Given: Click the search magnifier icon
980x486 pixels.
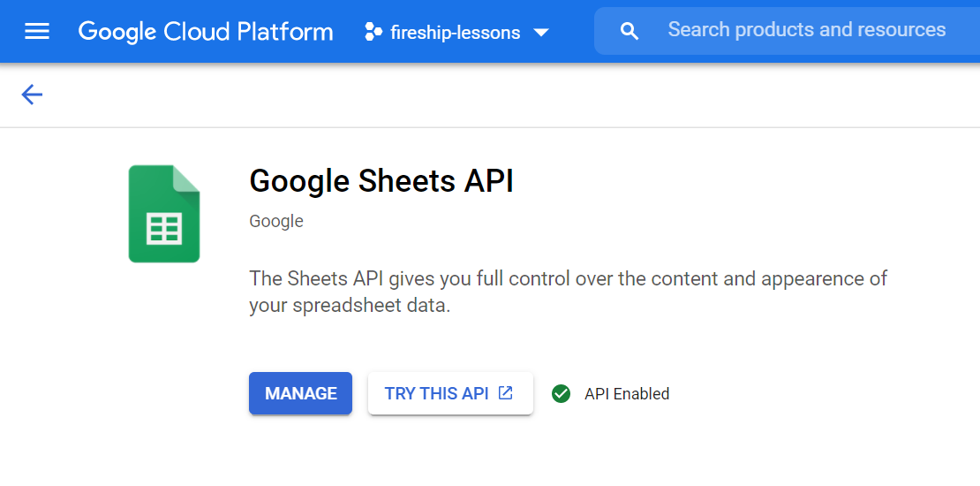Looking at the screenshot, I should (629, 32).
